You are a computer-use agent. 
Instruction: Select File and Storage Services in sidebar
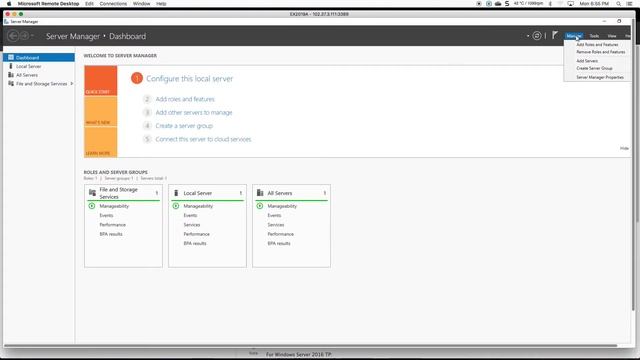(39, 84)
